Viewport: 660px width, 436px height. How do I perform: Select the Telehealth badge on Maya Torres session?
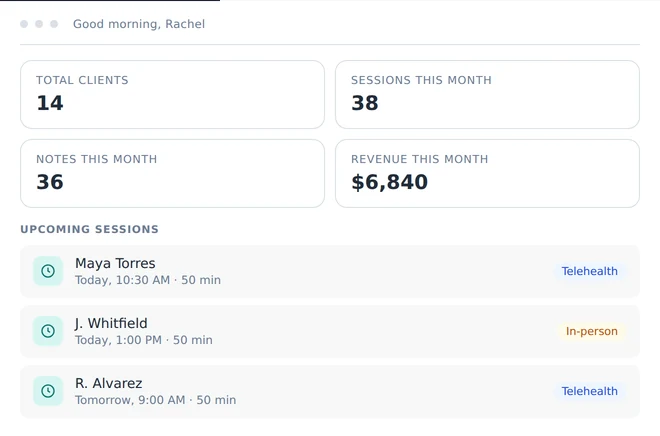click(590, 271)
